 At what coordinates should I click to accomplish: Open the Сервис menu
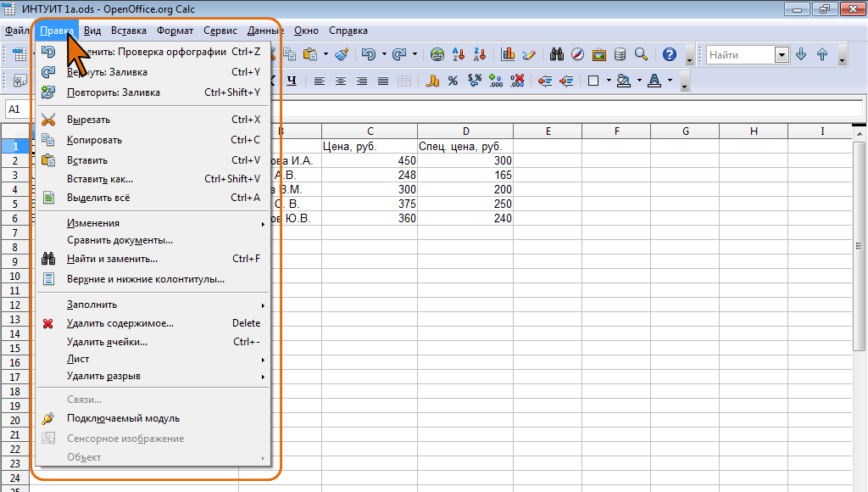pos(220,31)
